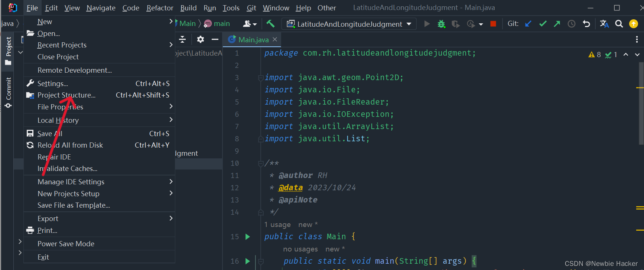Open the Edit menu
This screenshot has width=644, height=270.
point(51,8)
